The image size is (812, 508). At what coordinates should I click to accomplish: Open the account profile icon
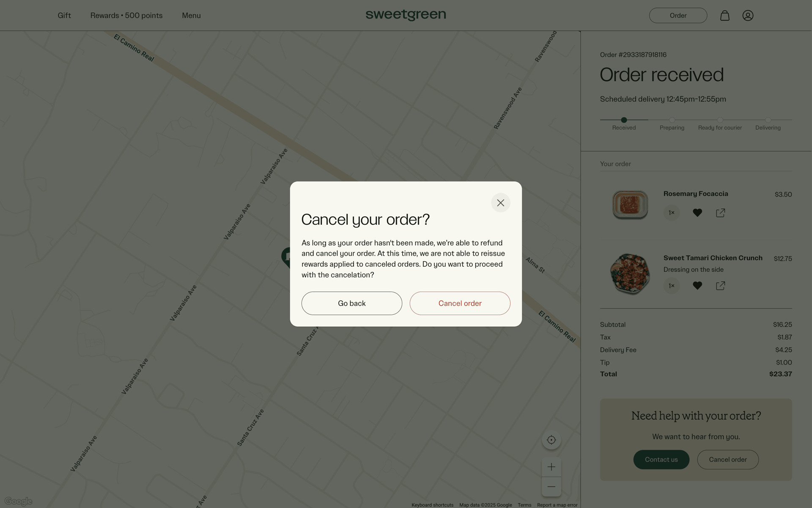click(748, 16)
